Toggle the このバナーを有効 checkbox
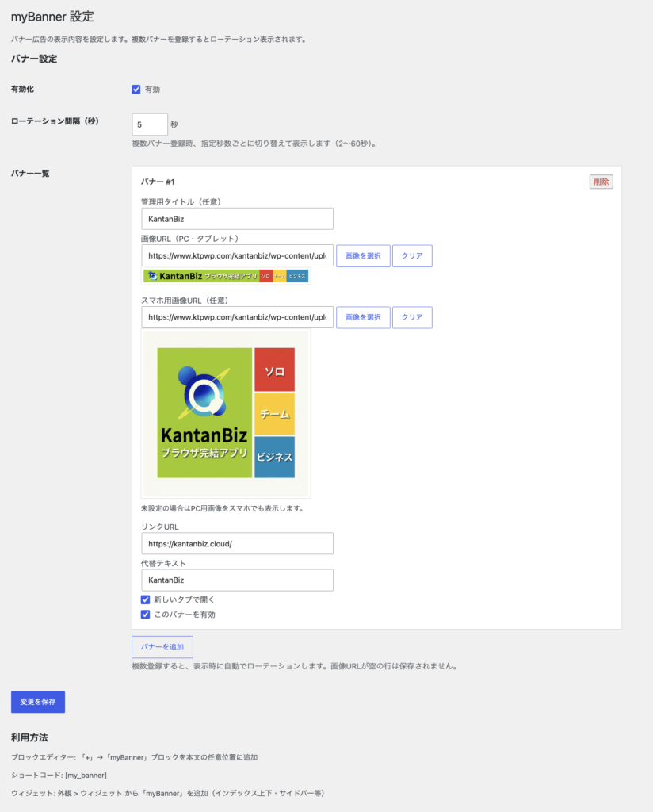 click(x=145, y=615)
